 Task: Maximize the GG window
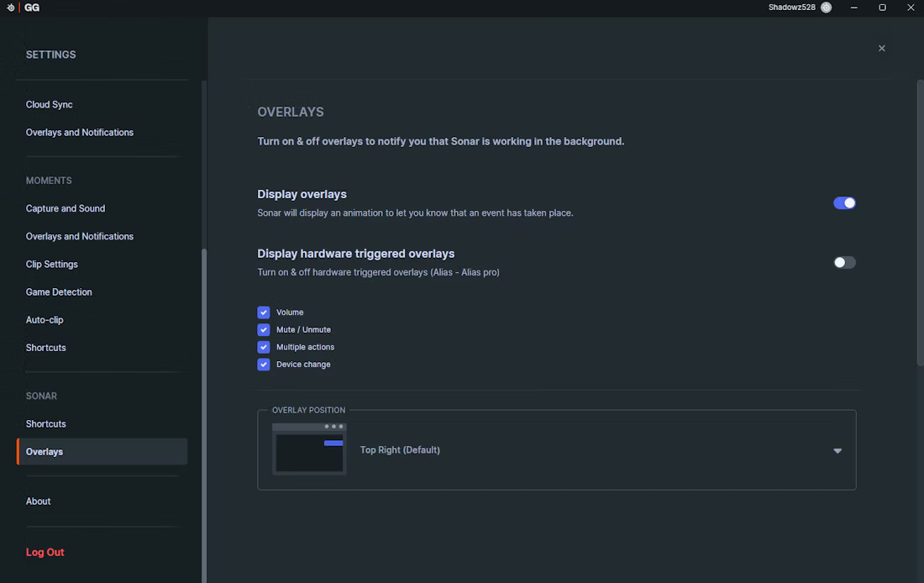tap(882, 8)
